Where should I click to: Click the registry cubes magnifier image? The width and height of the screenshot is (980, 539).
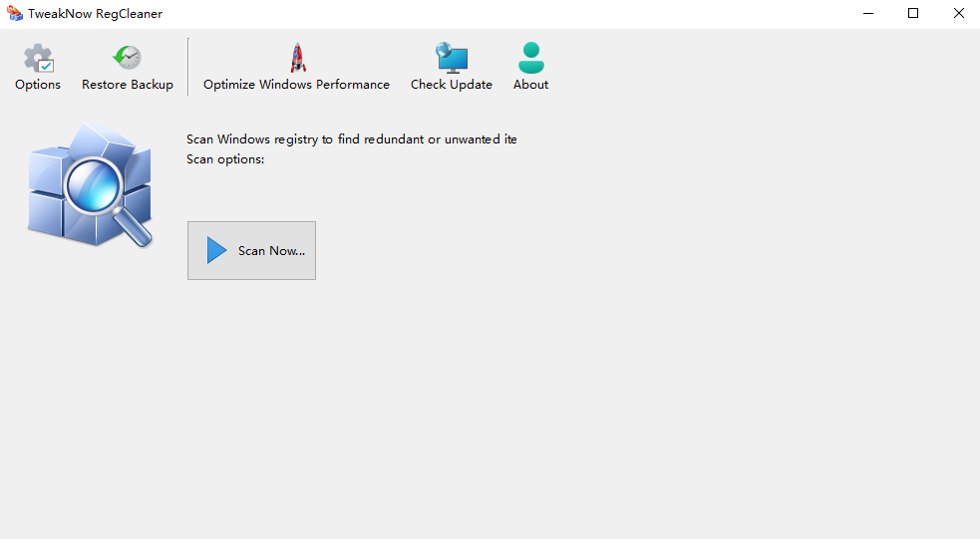(x=90, y=186)
